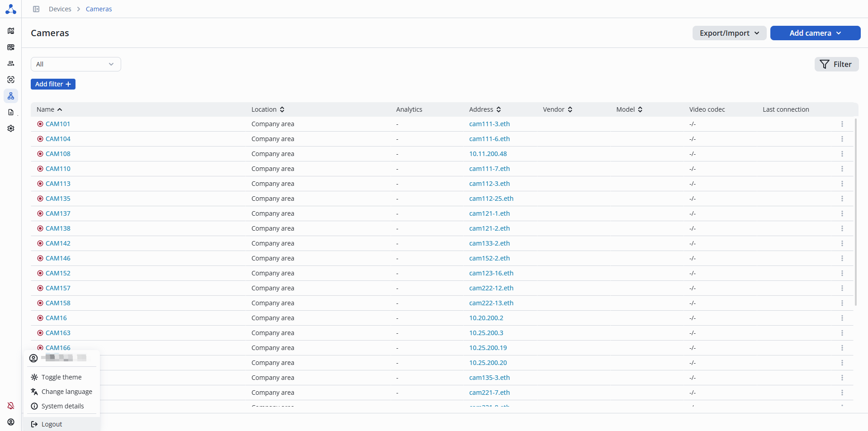The width and height of the screenshot is (868, 431).
Task: Open the CAM101 camera link
Action: pyautogui.click(x=58, y=124)
